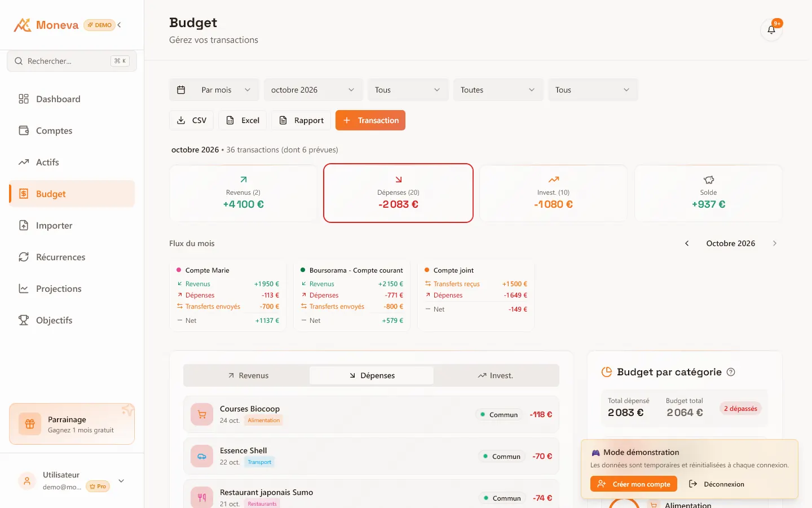This screenshot has width=812, height=508.
Task: Switch to Dépenses tab
Action: (x=372, y=375)
